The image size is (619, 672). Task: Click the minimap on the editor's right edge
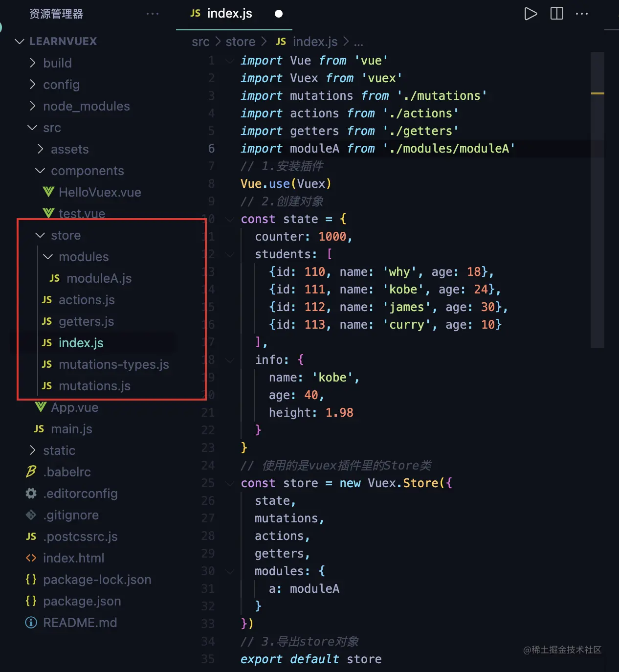click(x=597, y=200)
